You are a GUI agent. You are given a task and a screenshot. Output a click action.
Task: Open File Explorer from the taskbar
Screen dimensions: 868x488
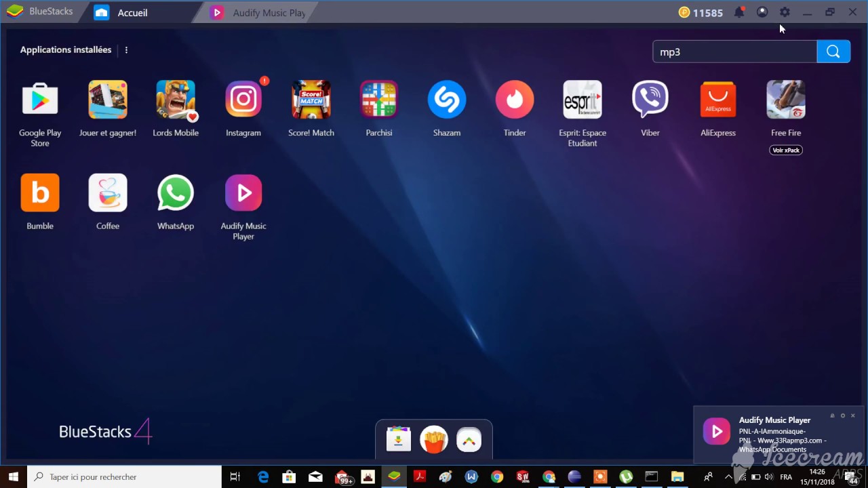coord(677,476)
